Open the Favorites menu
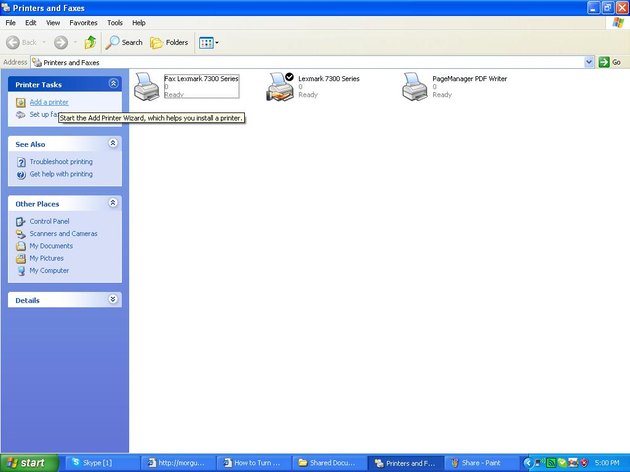This screenshot has width=630, height=472. point(83,23)
